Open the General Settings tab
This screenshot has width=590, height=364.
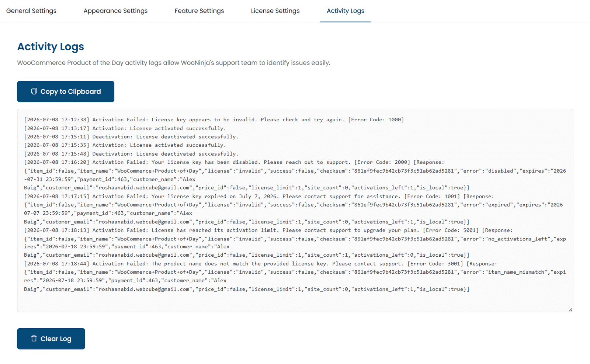click(31, 11)
